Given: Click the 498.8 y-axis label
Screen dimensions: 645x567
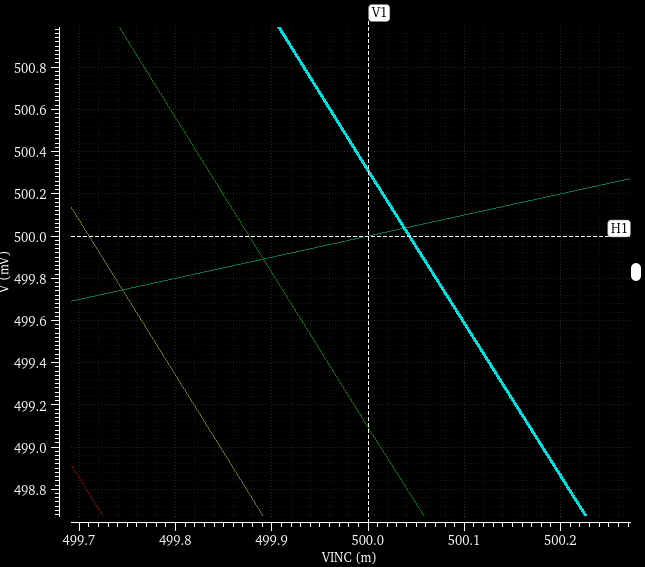Looking at the screenshot, I should (30, 490).
